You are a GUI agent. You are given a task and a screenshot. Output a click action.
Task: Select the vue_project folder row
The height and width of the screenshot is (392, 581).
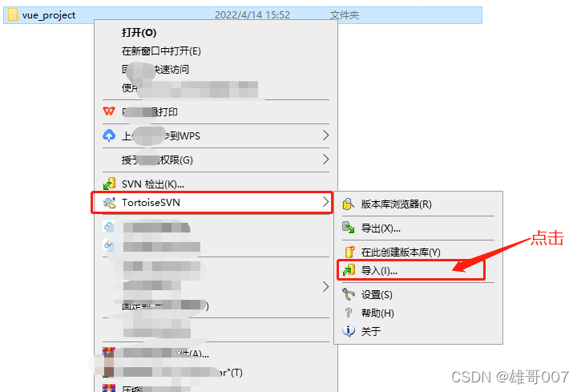tap(243, 15)
